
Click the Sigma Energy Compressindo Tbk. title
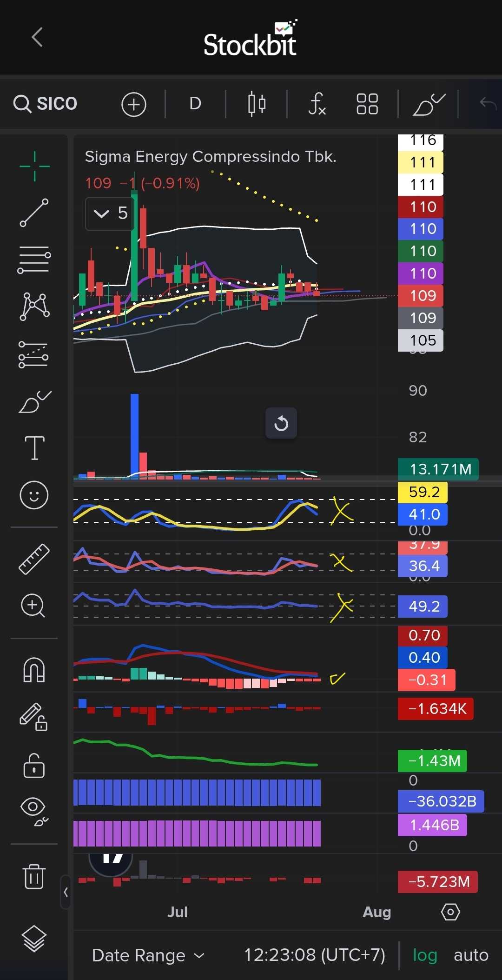(211, 157)
